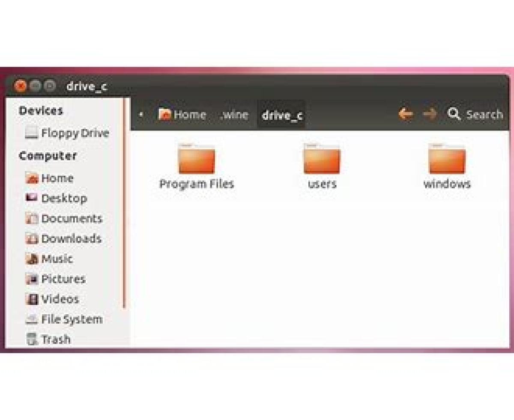Open Downloads in the sidebar
Image resolution: width=514 pixels, height=420 pixels.
click(x=63, y=238)
